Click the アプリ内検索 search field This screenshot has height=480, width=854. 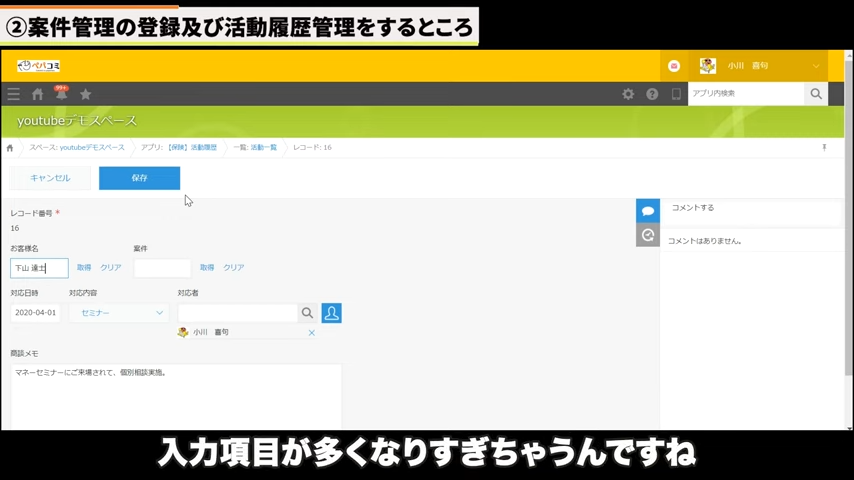[746, 94]
